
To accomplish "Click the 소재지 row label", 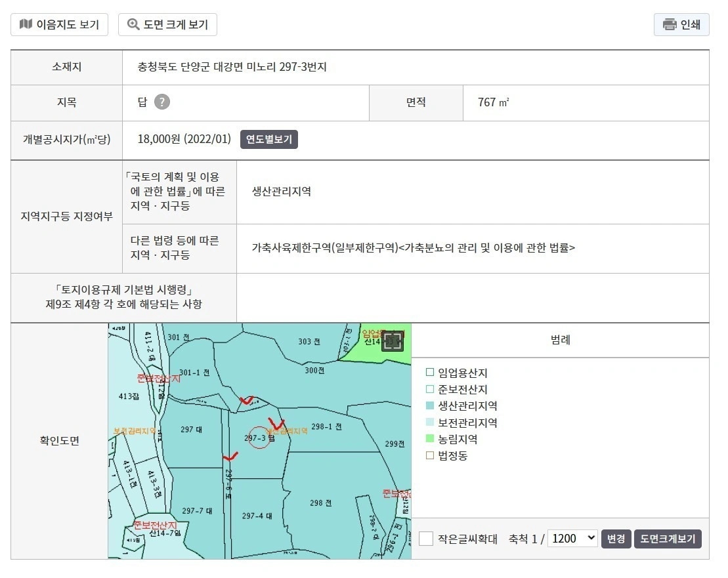I will coord(67,67).
